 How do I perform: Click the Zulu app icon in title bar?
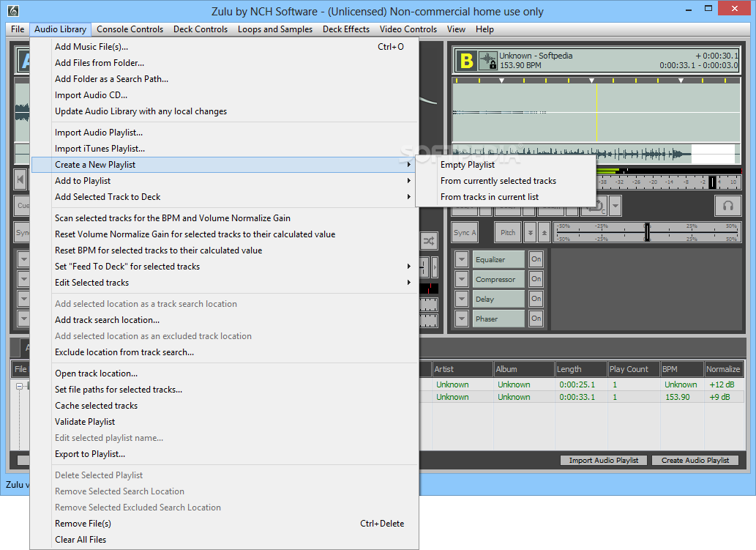(x=12, y=10)
